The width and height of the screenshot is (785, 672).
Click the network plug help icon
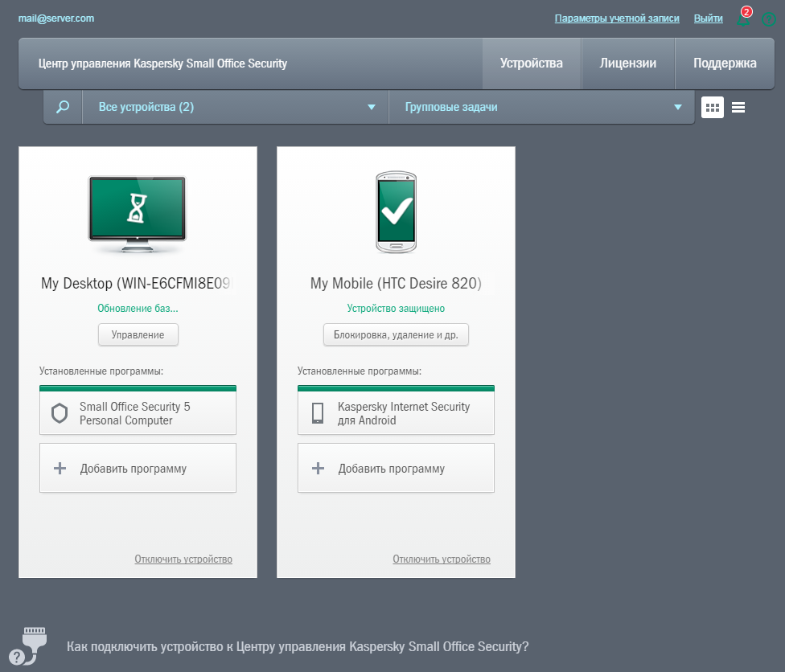tap(28, 645)
